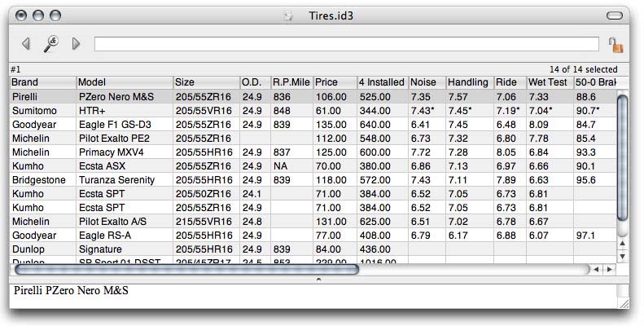Click the split pane divider handle

click(x=318, y=280)
